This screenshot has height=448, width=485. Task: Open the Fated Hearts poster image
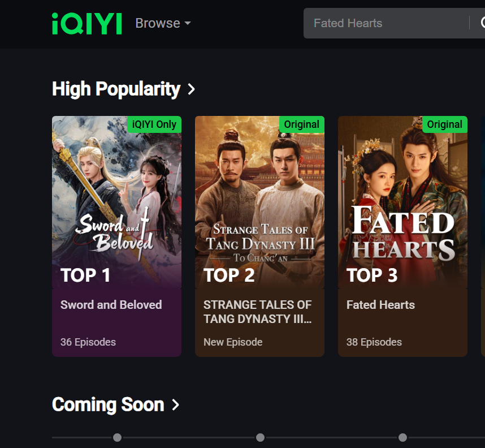tap(402, 198)
